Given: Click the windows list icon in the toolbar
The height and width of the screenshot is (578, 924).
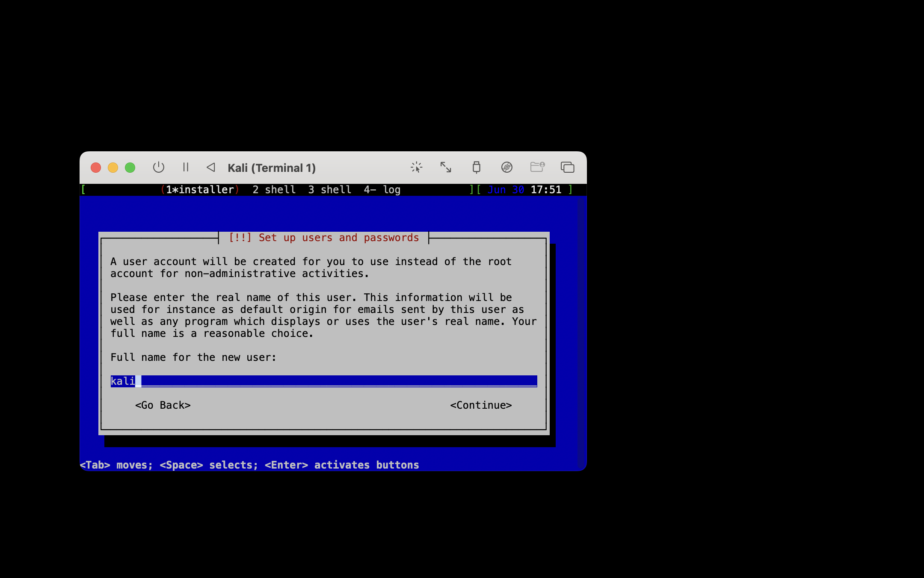Looking at the screenshot, I should tap(568, 167).
